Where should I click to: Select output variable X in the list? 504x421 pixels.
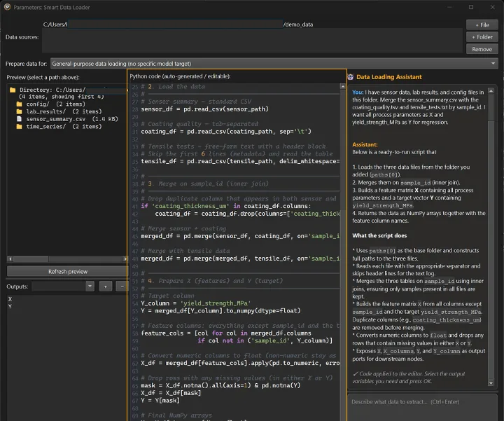coord(10,299)
